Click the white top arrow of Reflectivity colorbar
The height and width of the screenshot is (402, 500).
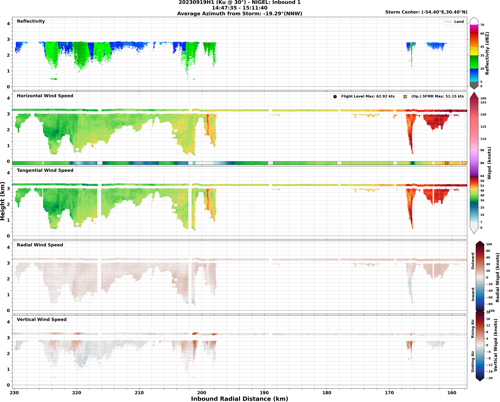click(474, 21)
